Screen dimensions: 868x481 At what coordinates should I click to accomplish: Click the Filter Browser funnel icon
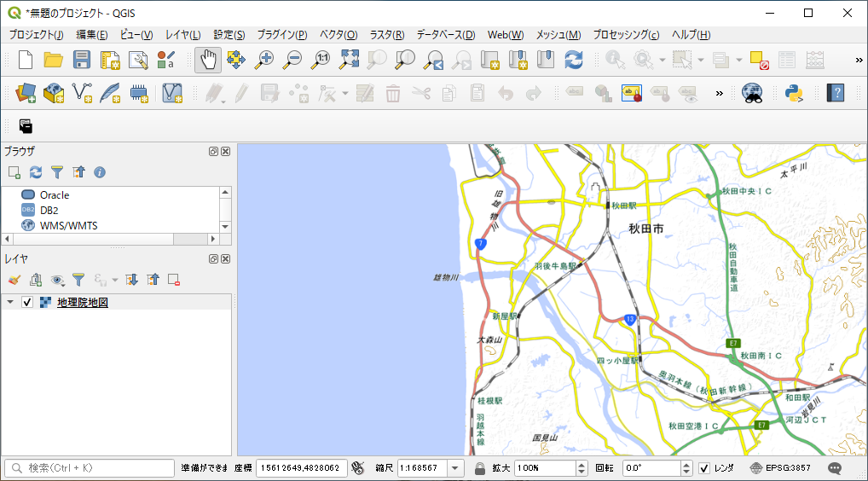tap(57, 172)
